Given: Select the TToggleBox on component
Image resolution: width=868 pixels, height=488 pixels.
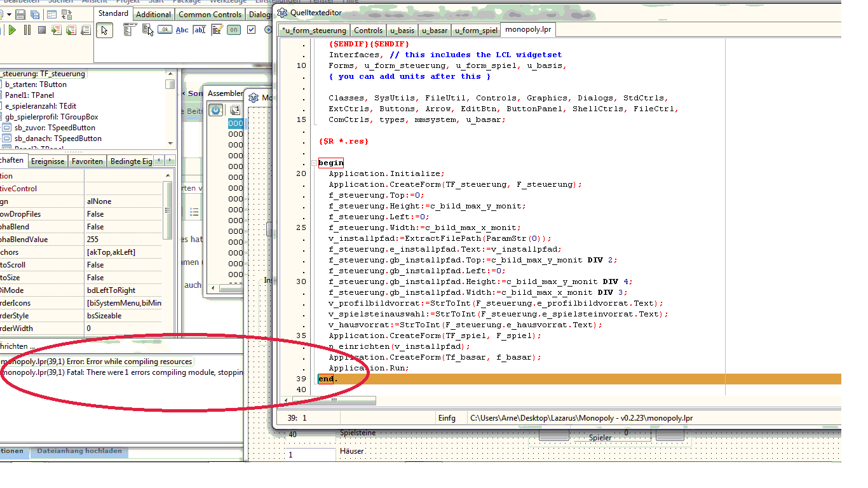Looking at the screenshot, I should point(234,29).
